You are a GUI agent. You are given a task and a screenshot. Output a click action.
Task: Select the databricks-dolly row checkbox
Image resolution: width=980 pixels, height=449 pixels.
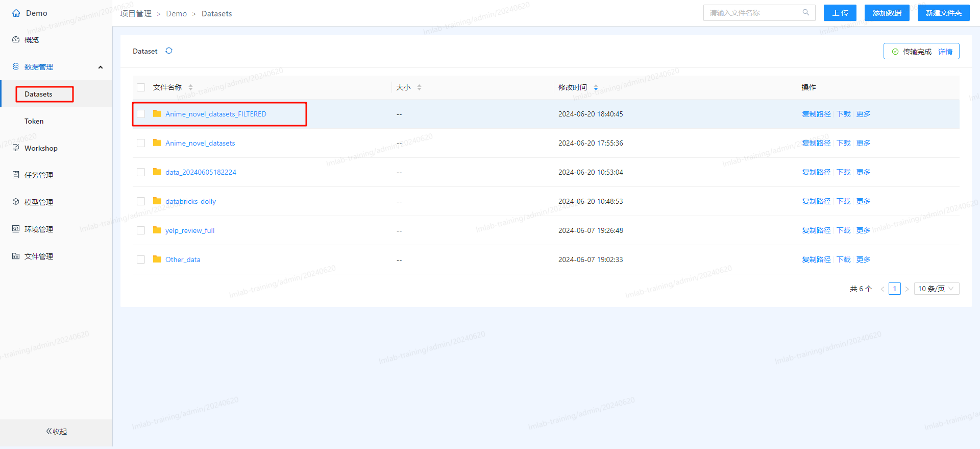tap(141, 201)
